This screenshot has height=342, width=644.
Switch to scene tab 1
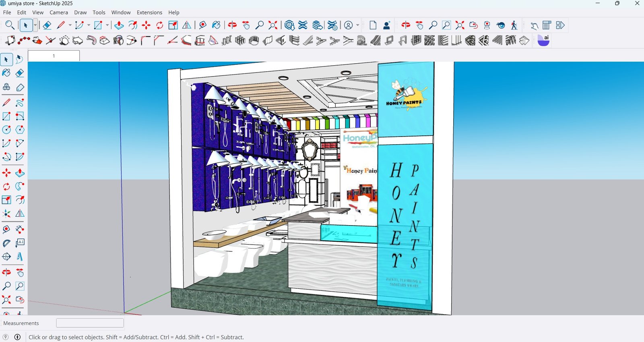coord(54,56)
